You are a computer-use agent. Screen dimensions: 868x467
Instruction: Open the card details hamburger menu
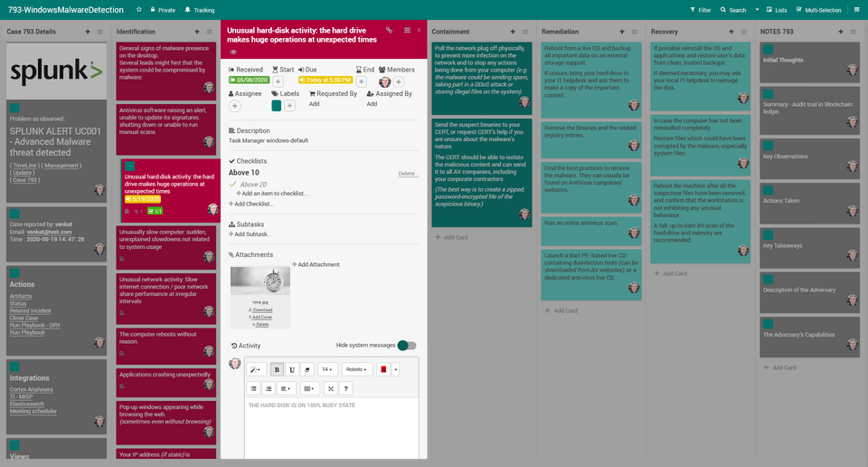pos(407,31)
